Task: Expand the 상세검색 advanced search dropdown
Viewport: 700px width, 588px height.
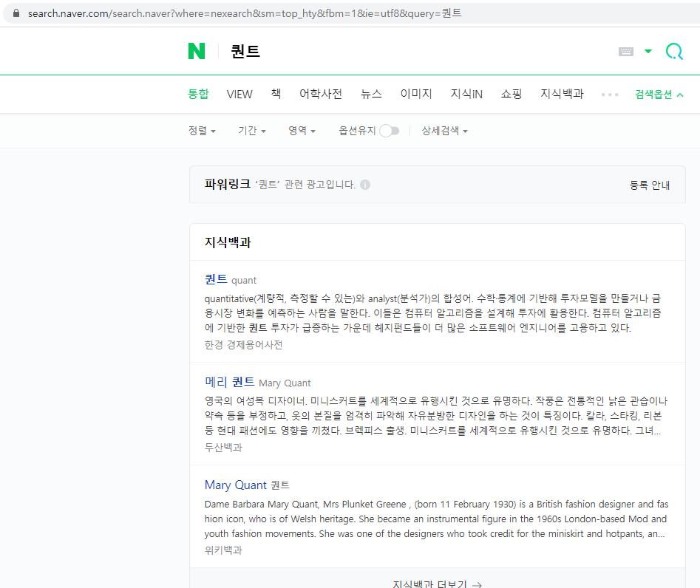Action: 445,131
